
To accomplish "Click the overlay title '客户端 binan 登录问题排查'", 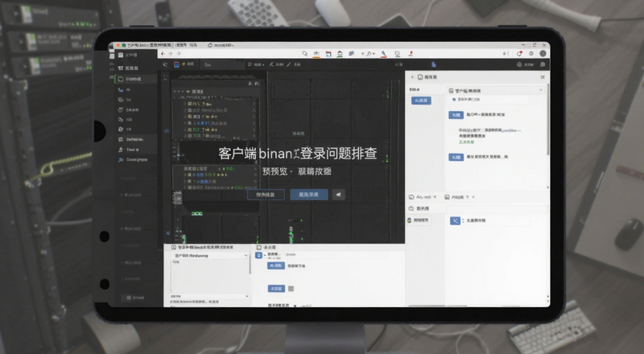I will pos(297,154).
